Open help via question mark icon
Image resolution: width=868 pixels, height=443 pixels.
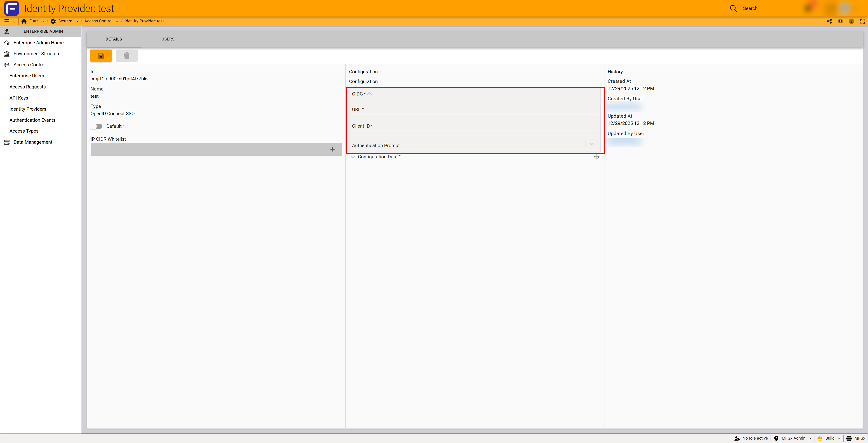point(851,21)
